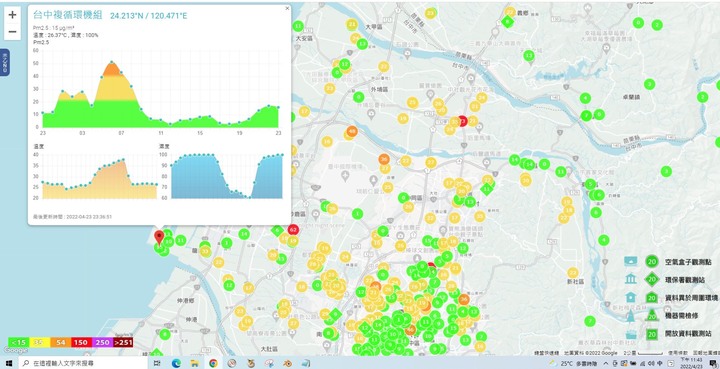
Task: Open File Explorer from the taskbar
Action: pos(195,363)
